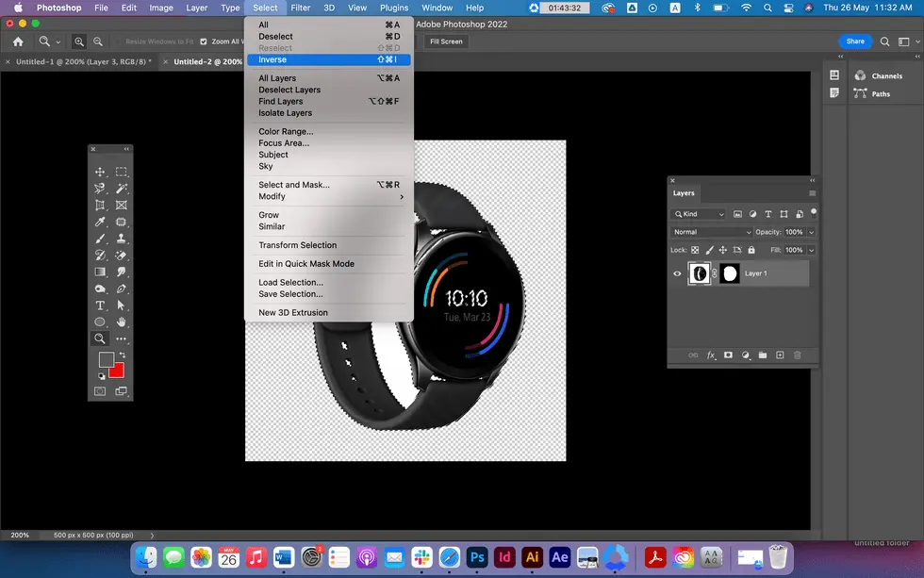Toggle the lock all icon in Layers
The height and width of the screenshot is (578, 924).
[751, 250]
